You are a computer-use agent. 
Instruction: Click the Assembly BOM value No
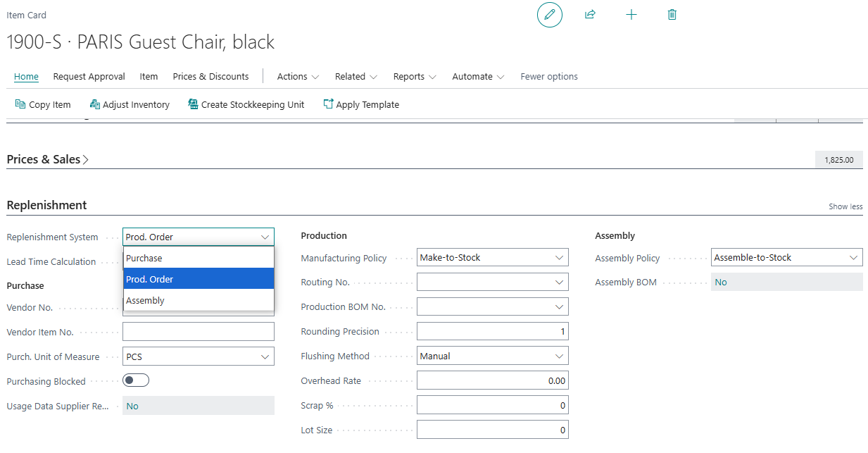pos(787,282)
